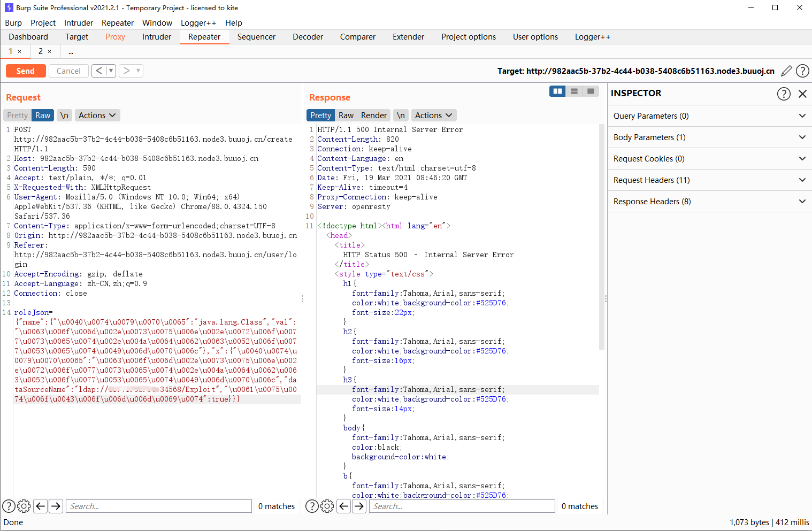
Task: Click splitter handle beside Inspector
Action: tap(606, 298)
